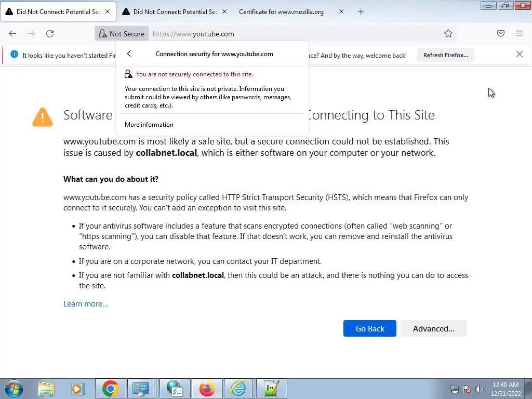532x399 pixels.
Task: Return to previous panel using back chevron
Action: (x=129, y=54)
